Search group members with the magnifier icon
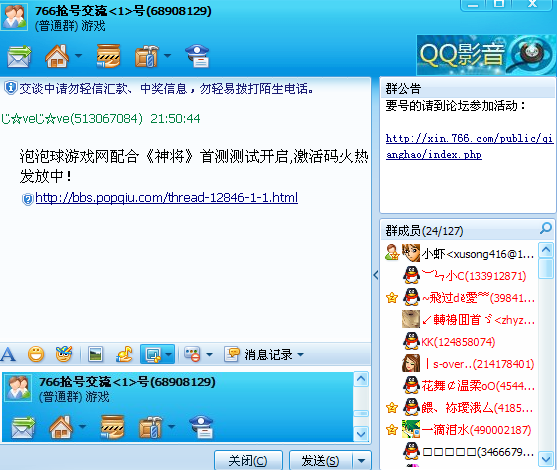 coord(546,228)
